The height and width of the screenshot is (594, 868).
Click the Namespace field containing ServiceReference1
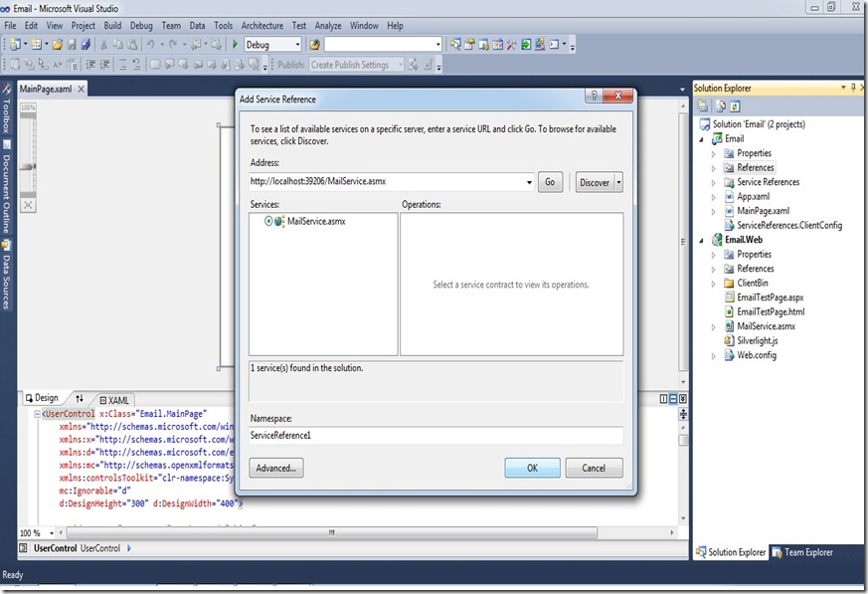436,435
